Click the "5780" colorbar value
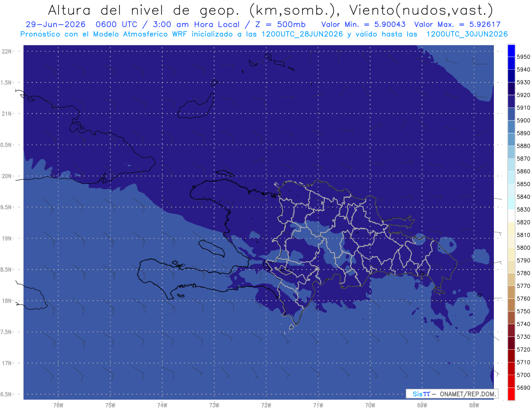Screen dimensions: 532x411 click(x=523, y=273)
